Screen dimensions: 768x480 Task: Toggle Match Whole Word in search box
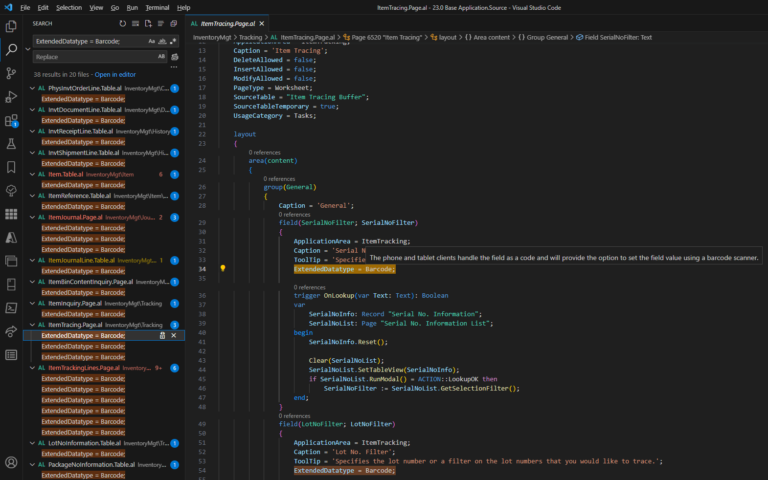click(164, 41)
